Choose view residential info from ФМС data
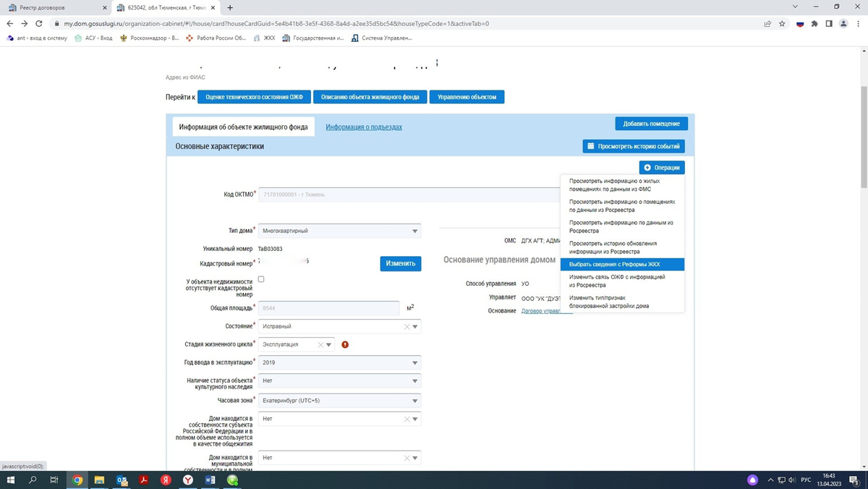The image size is (868, 489). [x=622, y=184]
